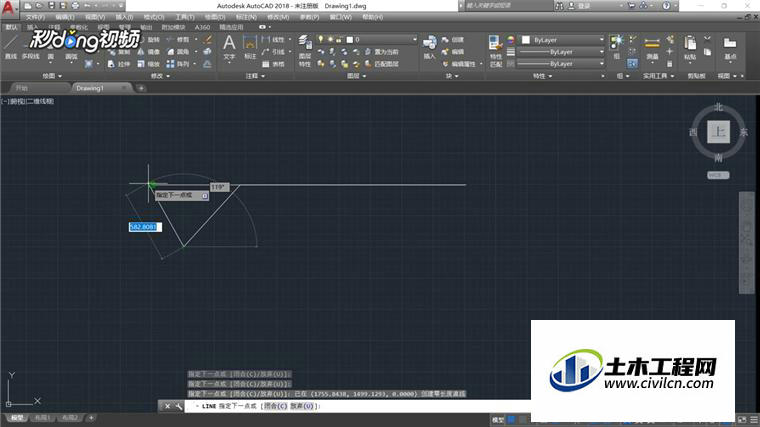
Task: Switch to Layout1 (布局1) tab
Action: point(42,418)
